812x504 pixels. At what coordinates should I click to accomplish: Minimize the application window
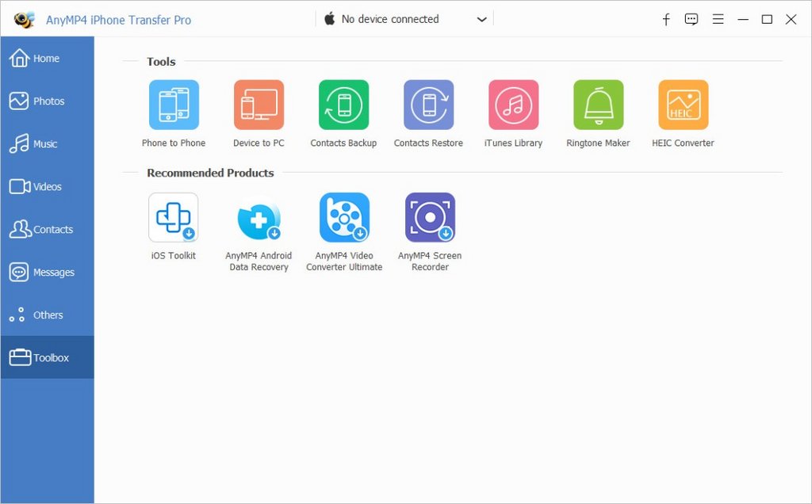[x=743, y=20]
